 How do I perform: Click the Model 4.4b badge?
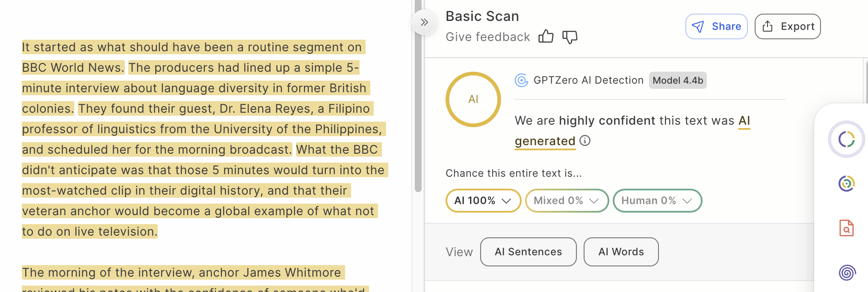(x=677, y=80)
